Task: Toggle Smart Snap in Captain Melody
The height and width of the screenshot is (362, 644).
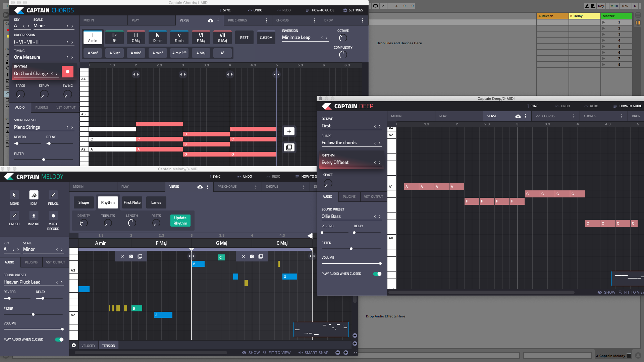Action: 313,353
